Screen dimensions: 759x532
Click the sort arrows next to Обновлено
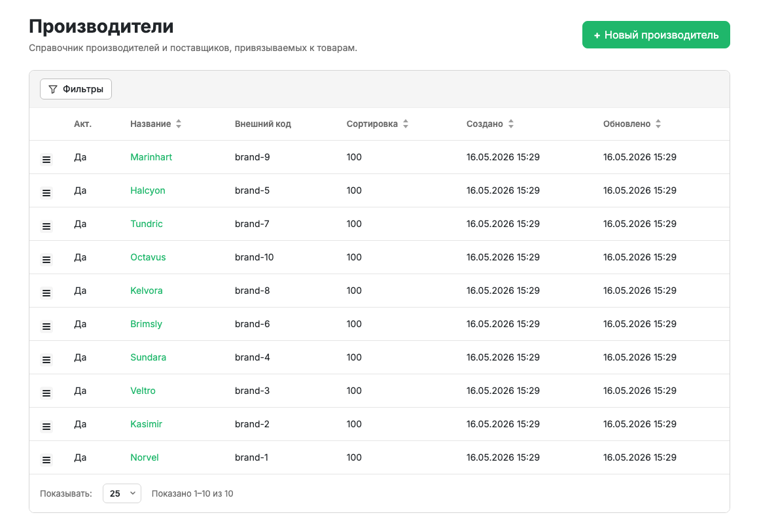click(658, 124)
